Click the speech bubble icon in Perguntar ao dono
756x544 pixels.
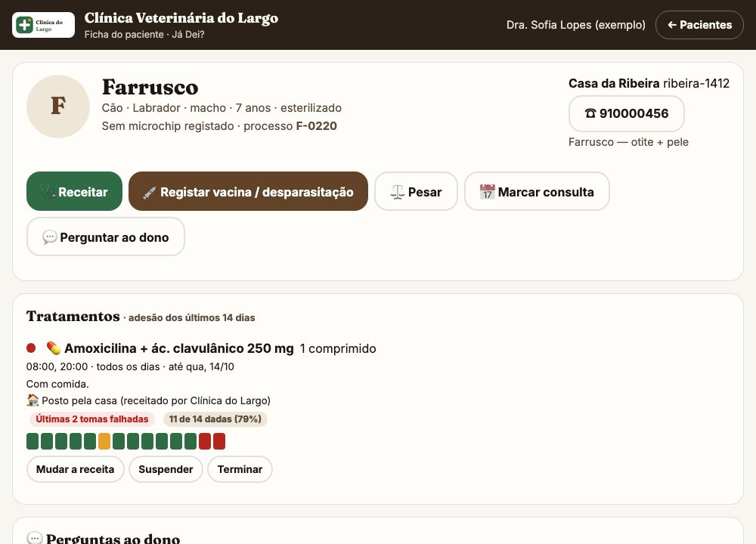(x=50, y=237)
